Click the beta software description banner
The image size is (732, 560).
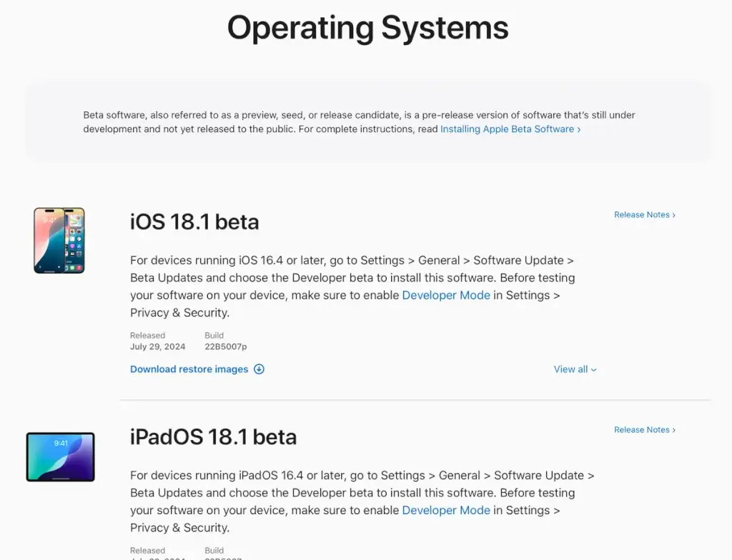coord(368,122)
